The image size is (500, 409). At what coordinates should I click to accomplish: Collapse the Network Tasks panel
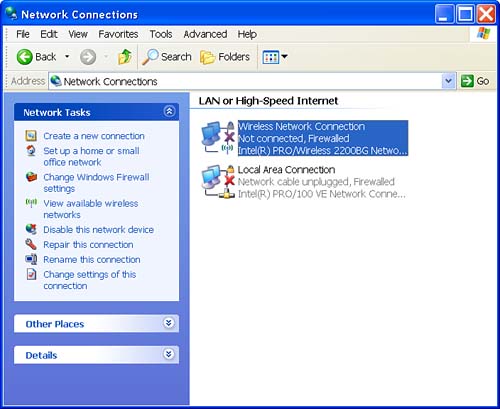169,111
